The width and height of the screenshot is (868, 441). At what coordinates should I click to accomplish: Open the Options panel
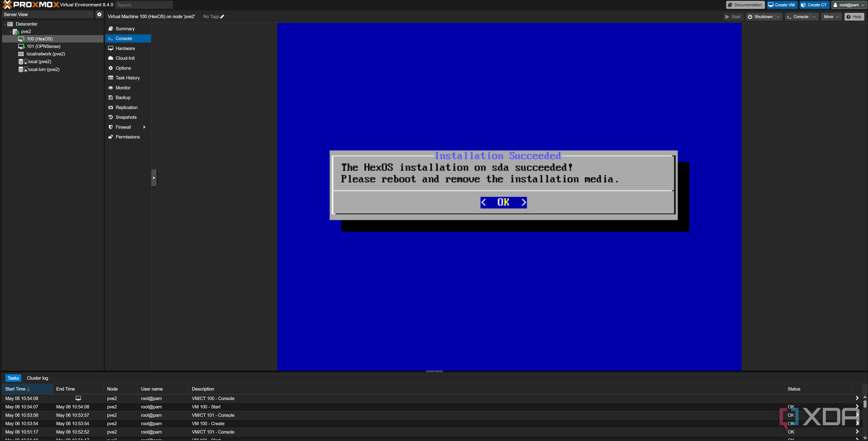click(x=128, y=68)
